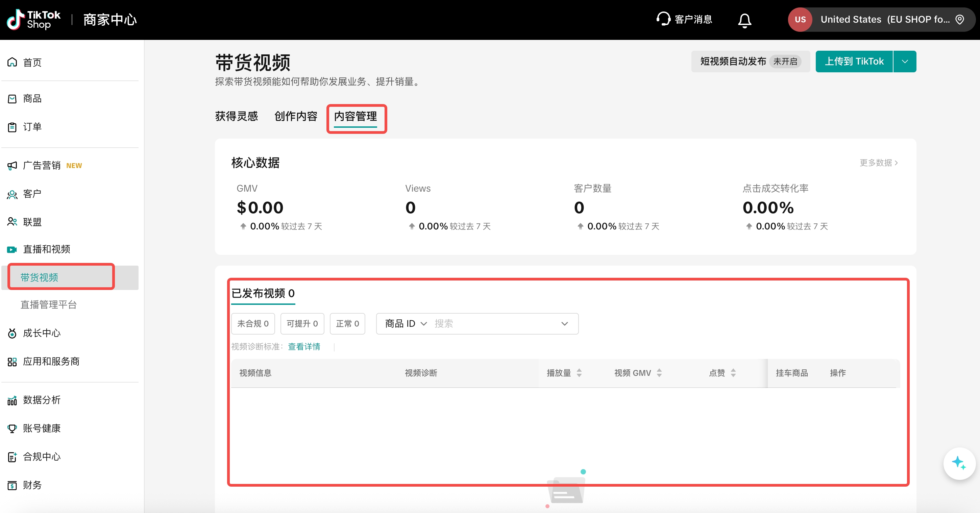This screenshot has width=980, height=513.
Task: Click the 搜索 search input field
Action: (x=495, y=323)
